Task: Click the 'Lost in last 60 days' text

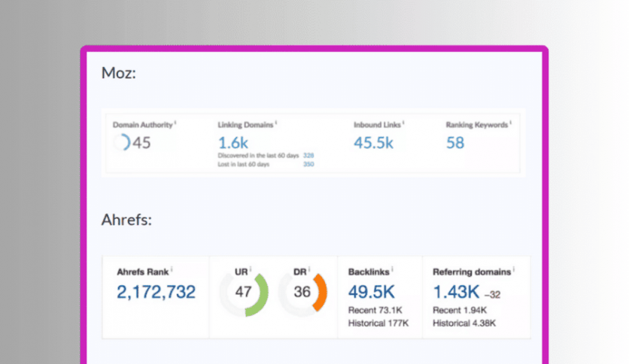Action: click(244, 165)
